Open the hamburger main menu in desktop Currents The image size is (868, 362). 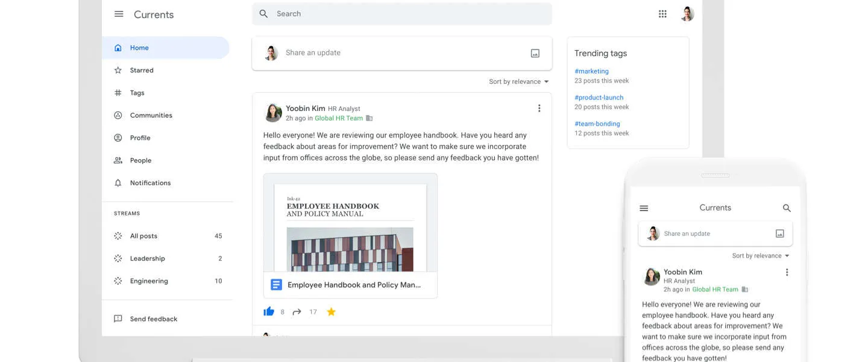119,14
